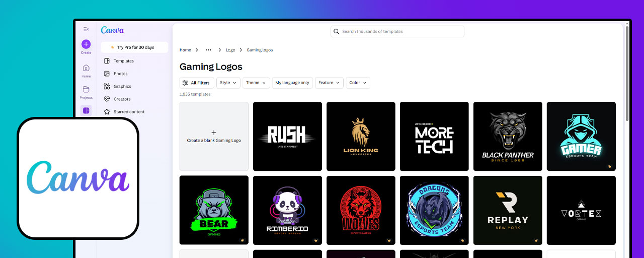This screenshot has width=644, height=258.
Task: Expand the Feature filter dropdown
Action: pos(329,83)
